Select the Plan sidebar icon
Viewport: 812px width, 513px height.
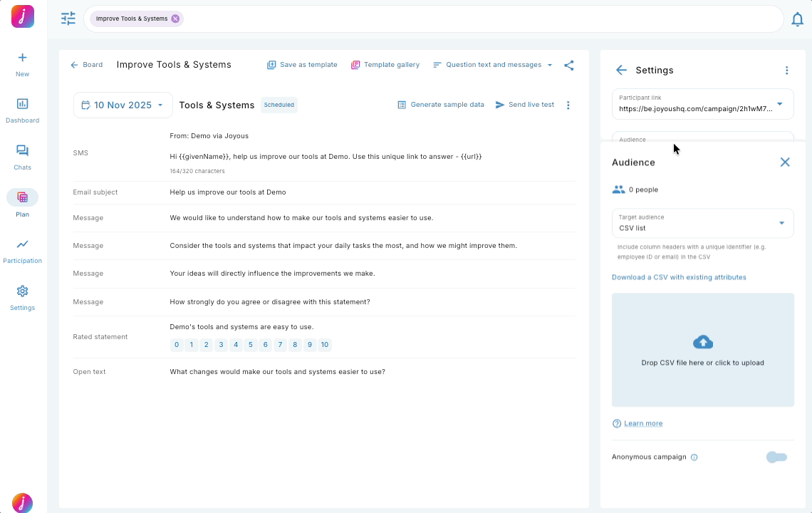(x=22, y=202)
